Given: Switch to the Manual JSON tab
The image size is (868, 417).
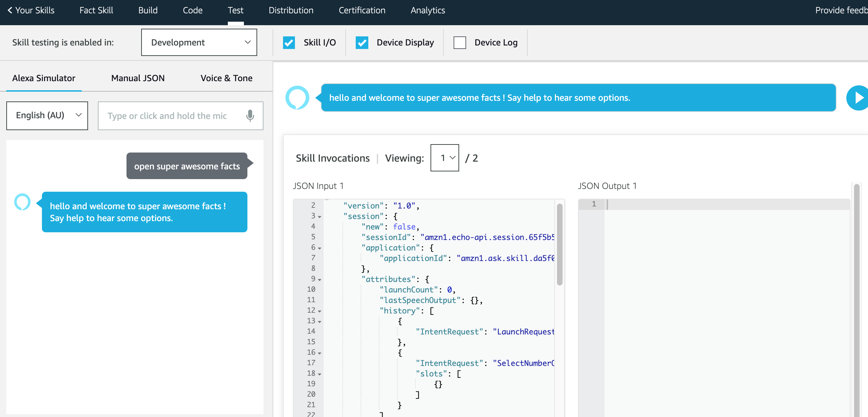Looking at the screenshot, I should [138, 78].
